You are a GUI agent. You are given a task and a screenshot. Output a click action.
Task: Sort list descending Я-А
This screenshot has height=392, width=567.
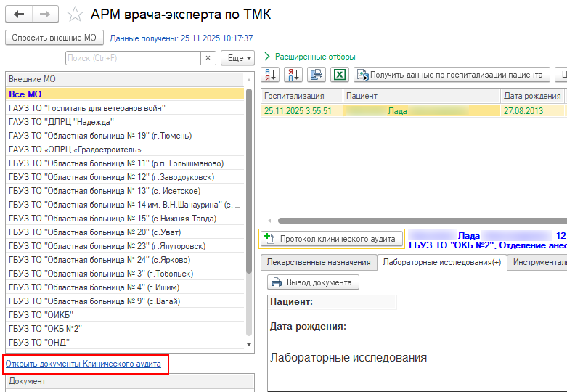(293, 75)
